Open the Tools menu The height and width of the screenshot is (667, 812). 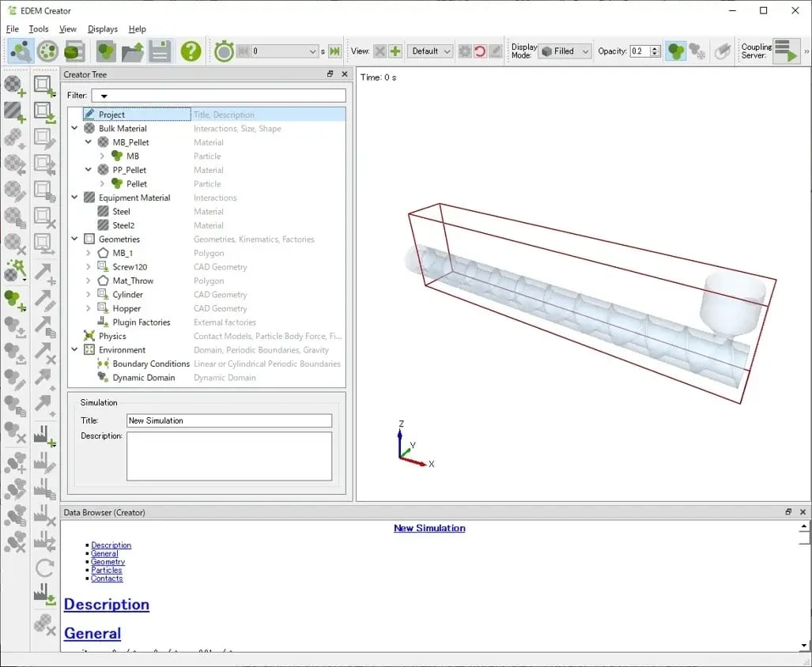click(x=38, y=29)
